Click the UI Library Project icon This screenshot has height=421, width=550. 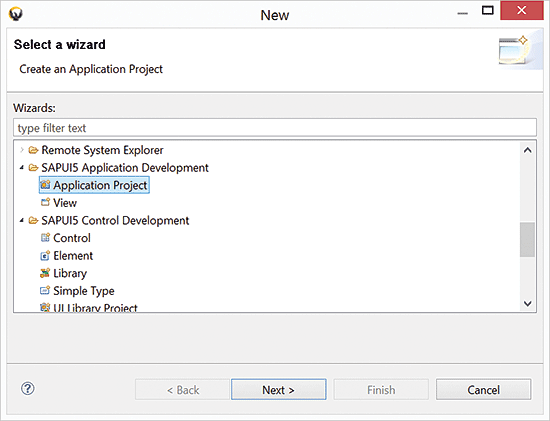[x=45, y=307]
